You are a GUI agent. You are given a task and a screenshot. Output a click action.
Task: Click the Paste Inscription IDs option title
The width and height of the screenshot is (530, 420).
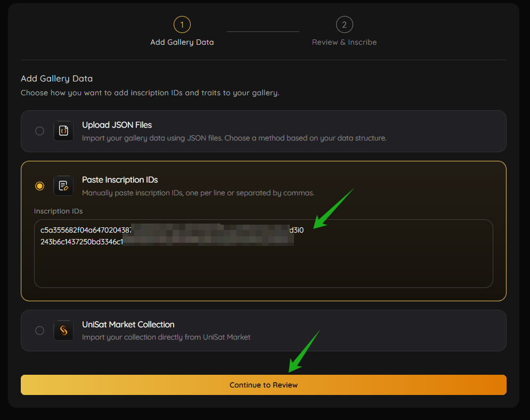pyautogui.click(x=120, y=180)
